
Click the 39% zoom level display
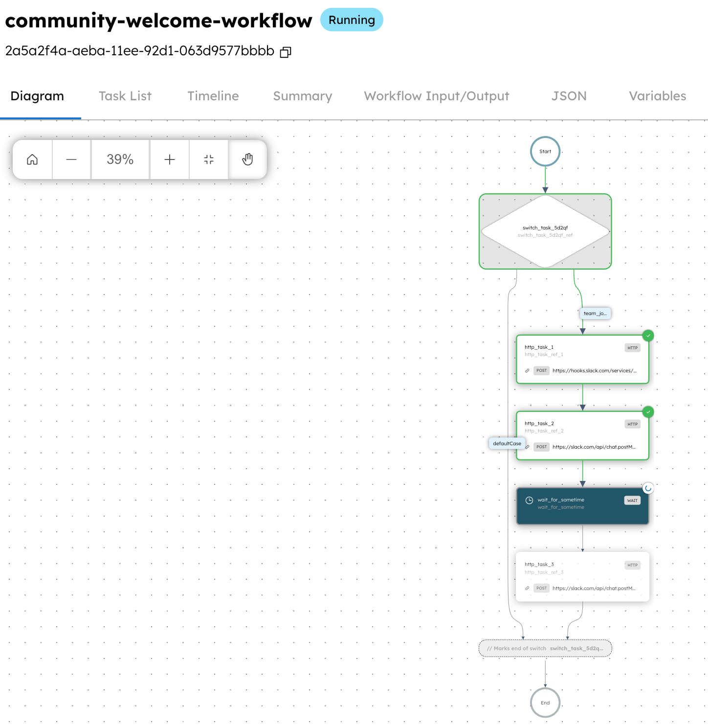tap(120, 159)
